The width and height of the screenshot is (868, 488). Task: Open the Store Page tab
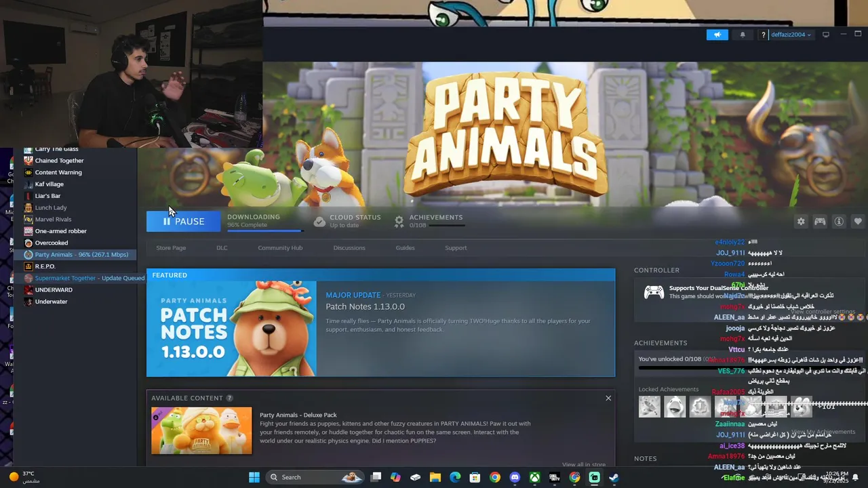tap(171, 248)
